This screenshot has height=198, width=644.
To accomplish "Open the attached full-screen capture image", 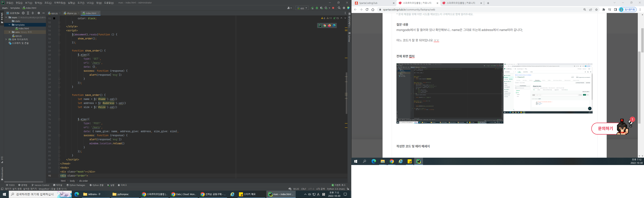I will tap(494, 93).
